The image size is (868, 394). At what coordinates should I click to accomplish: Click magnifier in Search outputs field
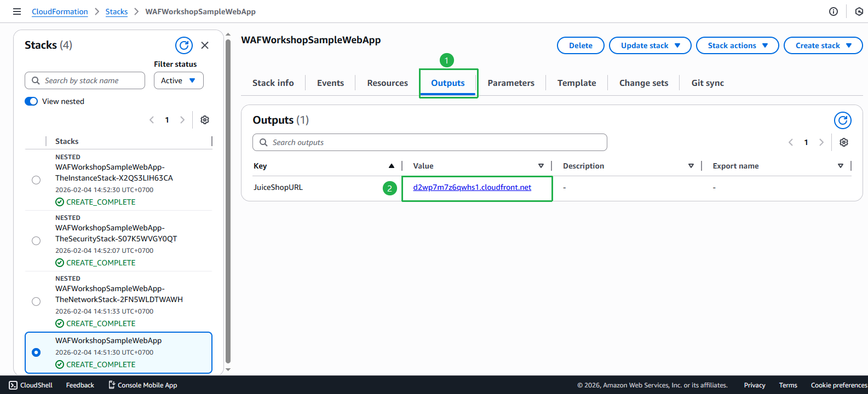point(263,142)
